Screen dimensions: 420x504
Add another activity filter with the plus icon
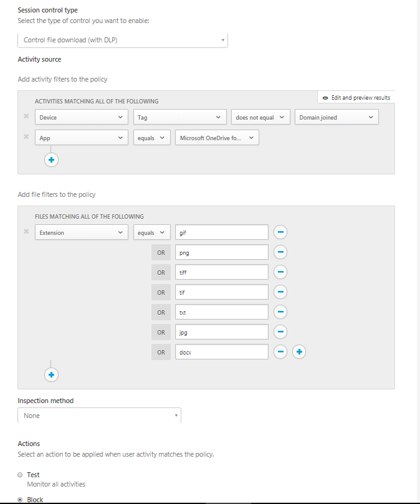point(51,159)
